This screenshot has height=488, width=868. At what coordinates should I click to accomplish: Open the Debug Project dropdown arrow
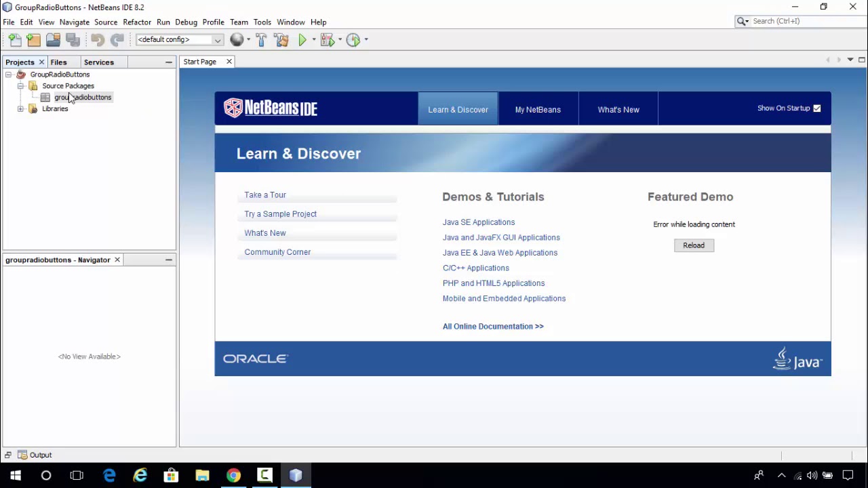coord(340,40)
